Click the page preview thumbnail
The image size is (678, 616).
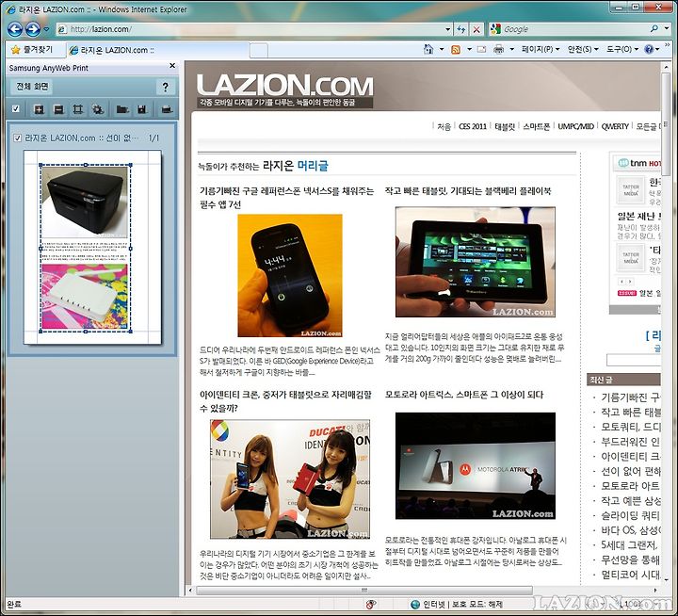click(92, 247)
